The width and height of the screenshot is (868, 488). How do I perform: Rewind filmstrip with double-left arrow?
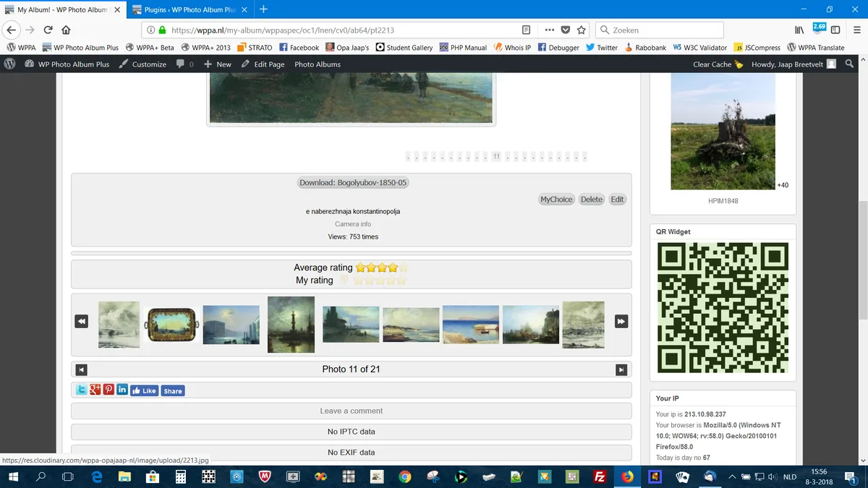point(82,321)
